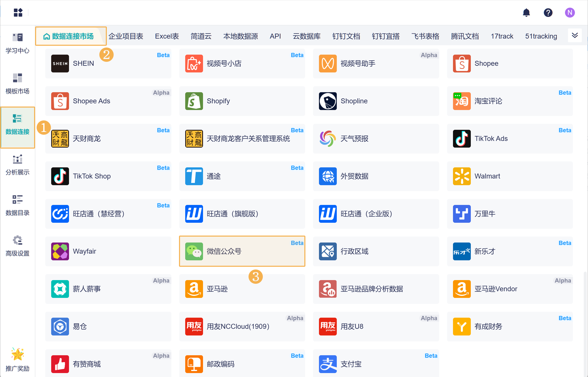Open the notification bell icon
Image resolution: width=588 pixels, height=377 pixels.
pyautogui.click(x=526, y=13)
